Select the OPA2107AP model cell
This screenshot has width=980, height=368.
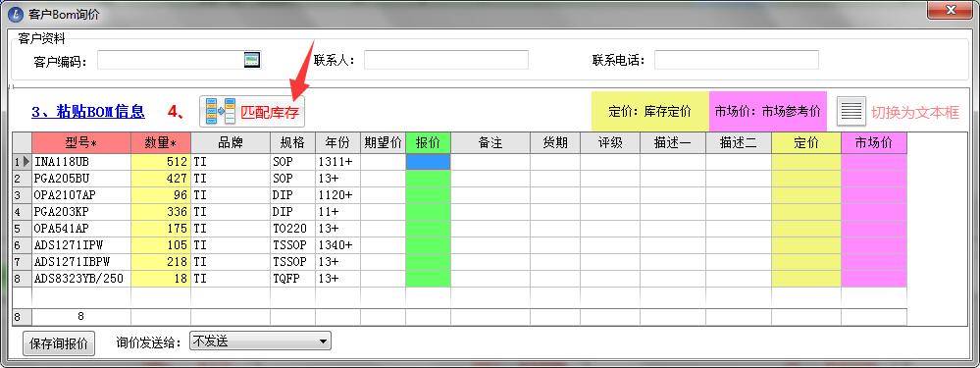pos(81,195)
